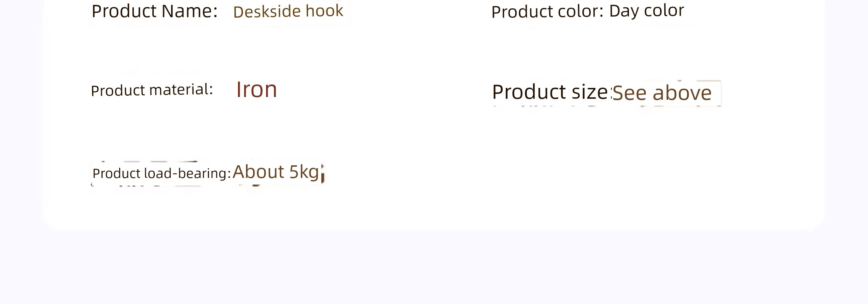Click the "5kg" weight figure
Viewport: 868px width, 304px height.
click(x=304, y=172)
